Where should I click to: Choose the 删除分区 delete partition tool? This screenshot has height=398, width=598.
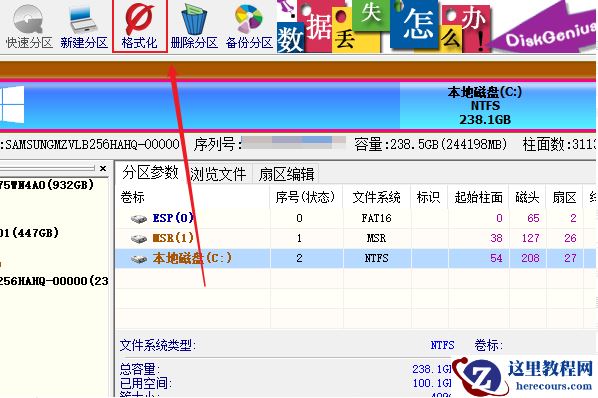[194, 27]
